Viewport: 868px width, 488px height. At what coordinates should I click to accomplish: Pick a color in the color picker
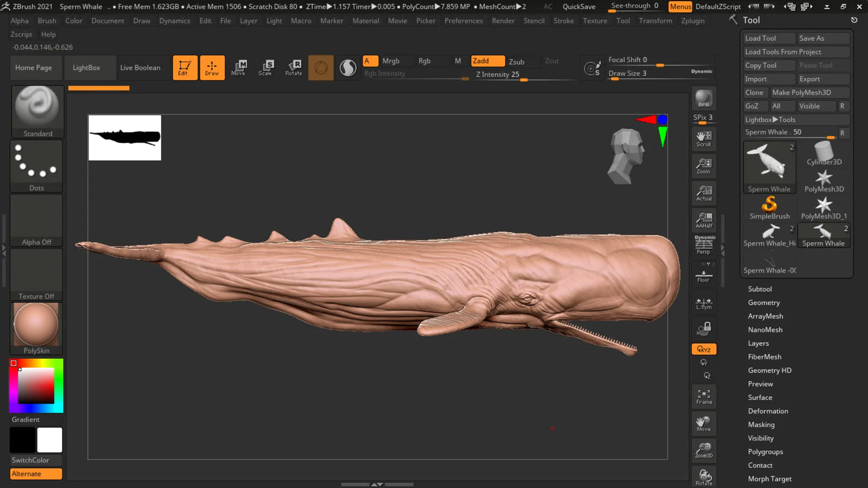(36, 386)
